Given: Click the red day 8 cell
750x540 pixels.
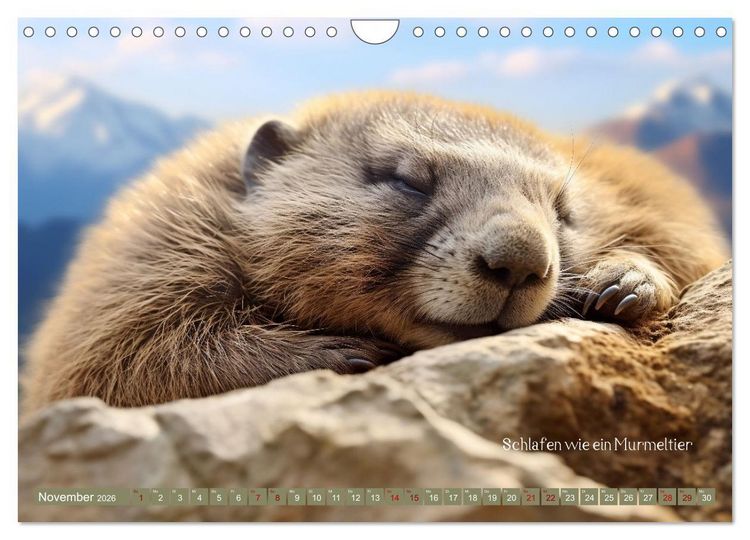Looking at the screenshot, I should click(277, 497).
